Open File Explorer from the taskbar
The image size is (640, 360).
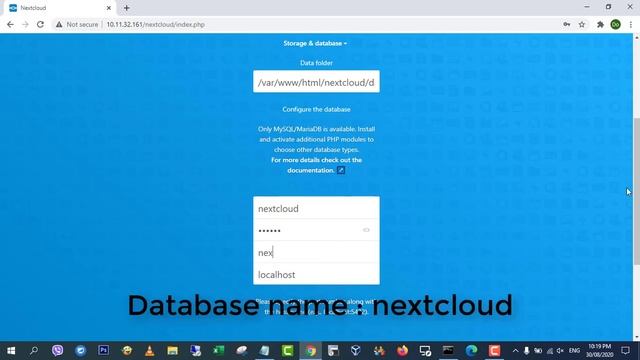[173, 350]
